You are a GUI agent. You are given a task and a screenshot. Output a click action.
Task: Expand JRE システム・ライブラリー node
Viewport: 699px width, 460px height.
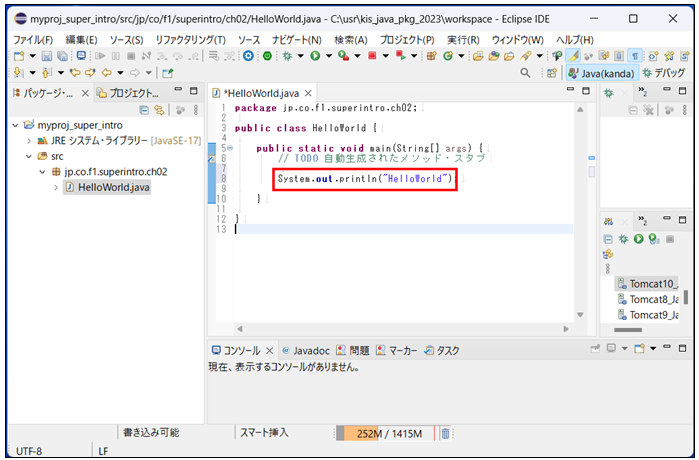tap(29, 141)
